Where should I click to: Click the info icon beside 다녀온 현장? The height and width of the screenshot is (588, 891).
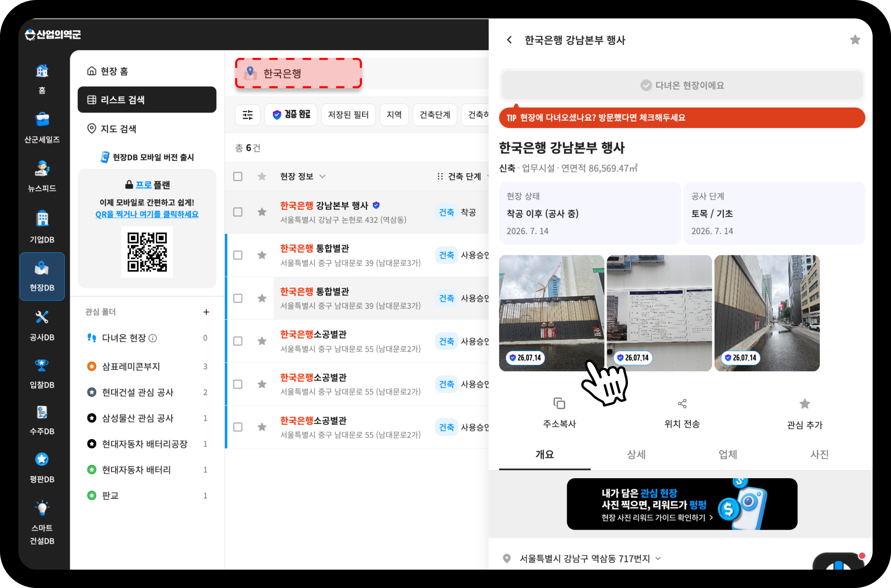[153, 338]
